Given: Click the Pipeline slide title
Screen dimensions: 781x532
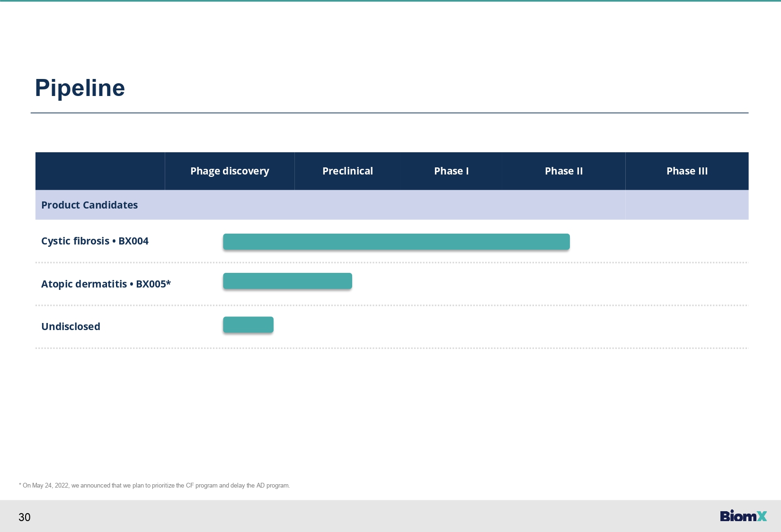Looking at the screenshot, I should [80, 88].
